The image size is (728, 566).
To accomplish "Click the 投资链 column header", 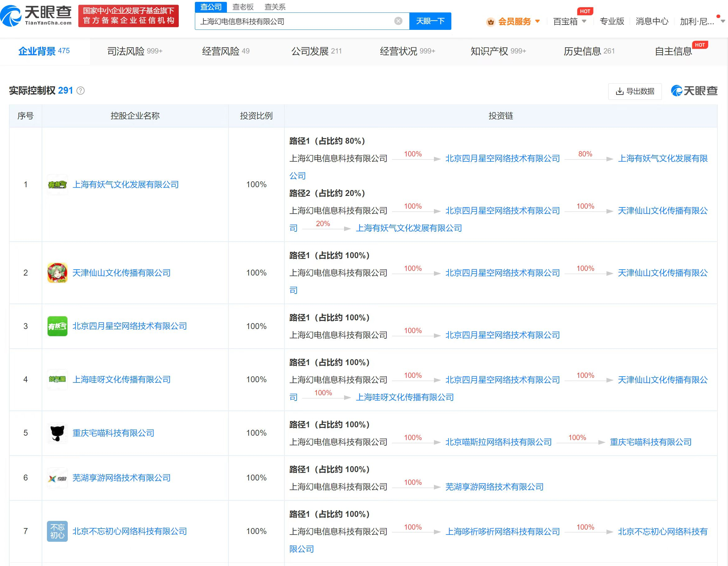I will pos(501,116).
